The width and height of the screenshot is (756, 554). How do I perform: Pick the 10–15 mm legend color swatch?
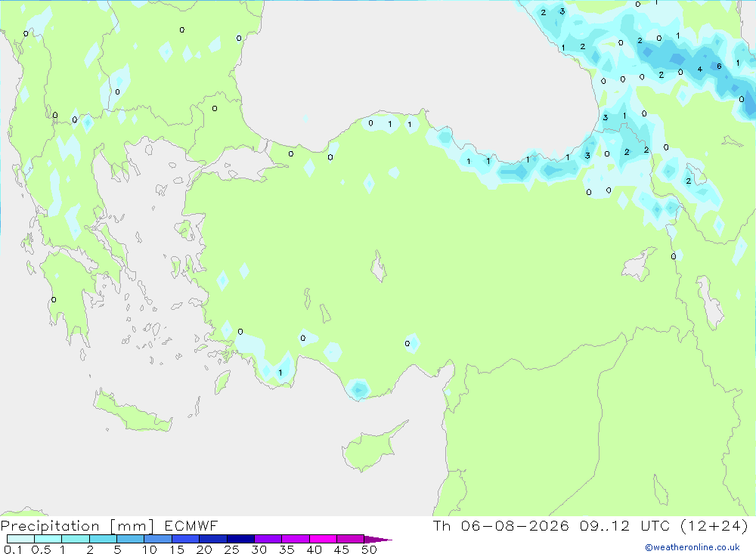click(158, 539)
